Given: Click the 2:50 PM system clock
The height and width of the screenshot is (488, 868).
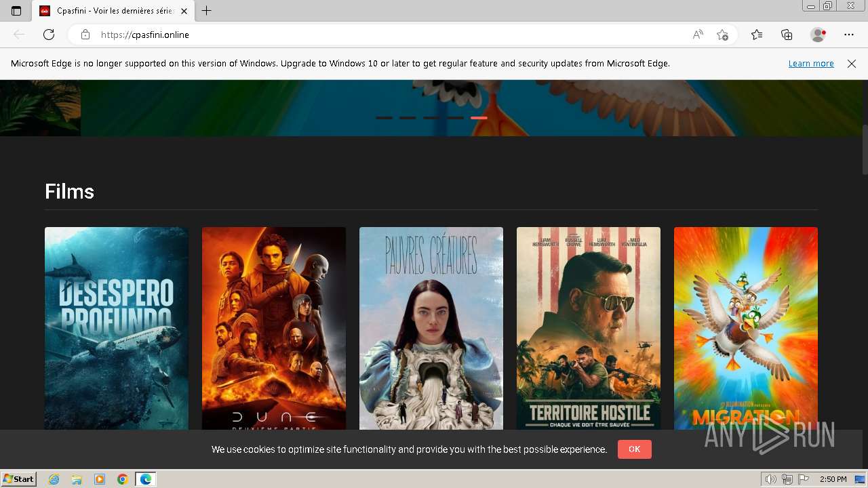Looking at the screenshot, I should tap(833, 479).
